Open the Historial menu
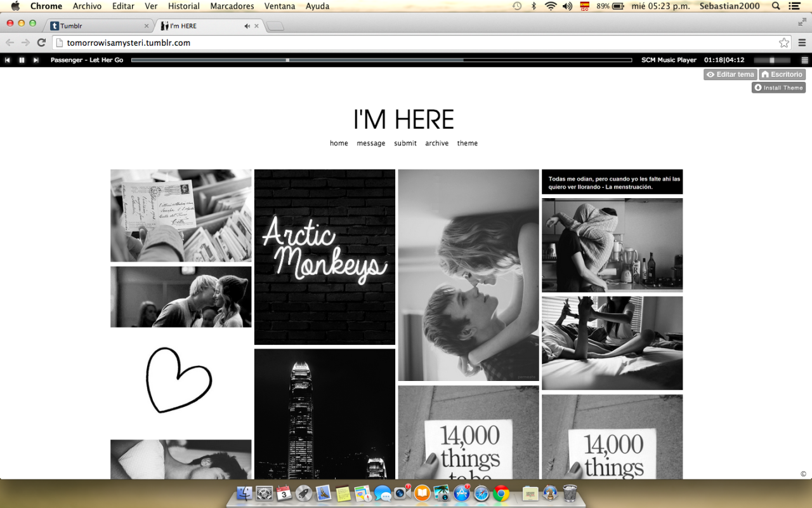The image size is (812, 508). click(184, 6)
